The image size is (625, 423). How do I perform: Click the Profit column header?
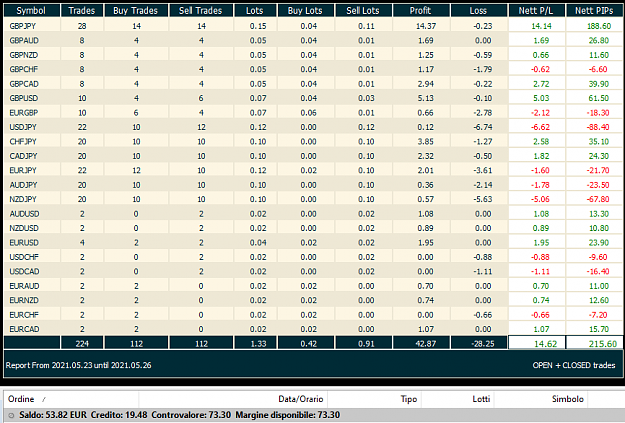click(421, 10)
